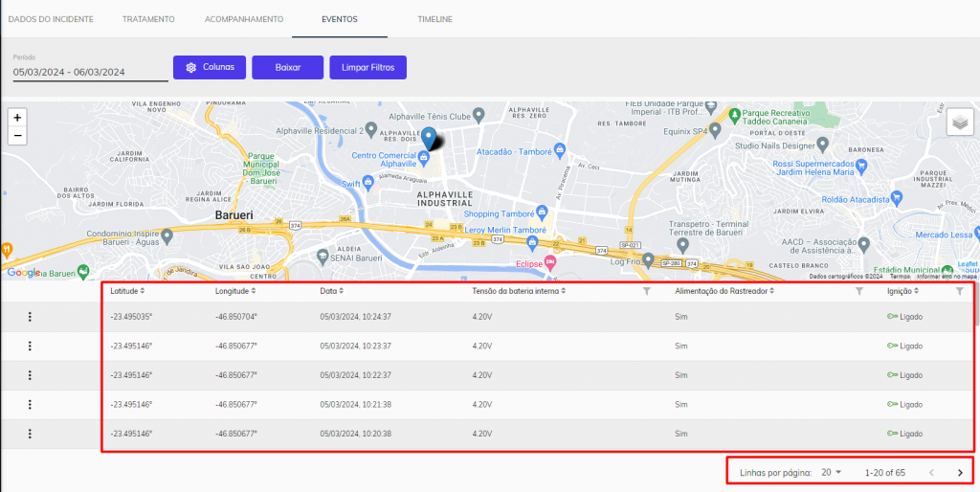
Task: Click the Rossi Supermercados pin
Action: 862,165
